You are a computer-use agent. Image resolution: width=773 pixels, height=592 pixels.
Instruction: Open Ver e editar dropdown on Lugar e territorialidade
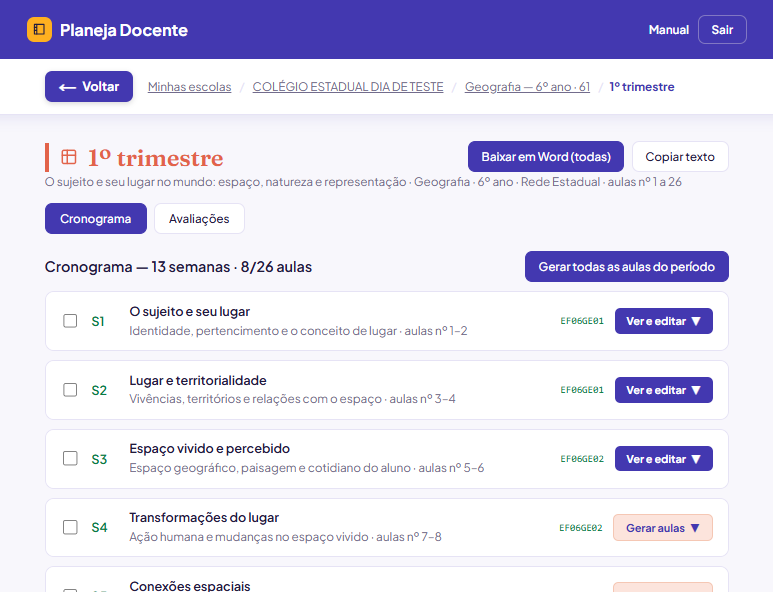click(664, 390)
